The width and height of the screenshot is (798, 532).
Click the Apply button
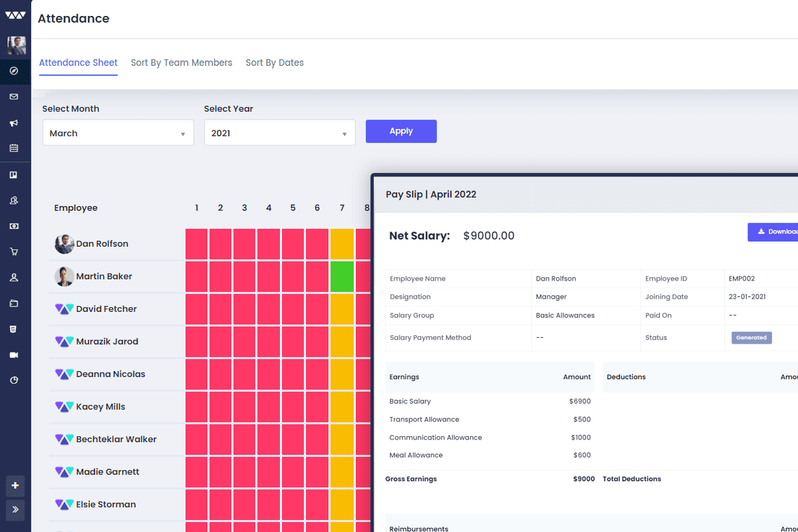[401, 131]
